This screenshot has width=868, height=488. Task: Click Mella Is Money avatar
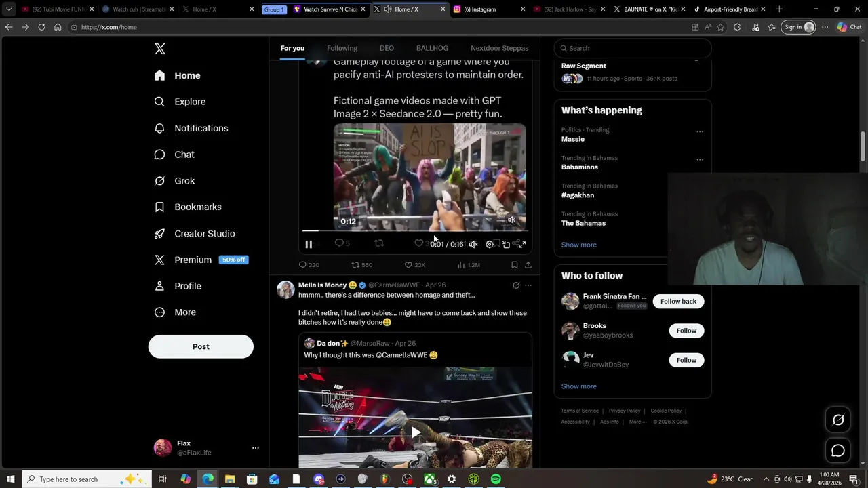(285, 289)
